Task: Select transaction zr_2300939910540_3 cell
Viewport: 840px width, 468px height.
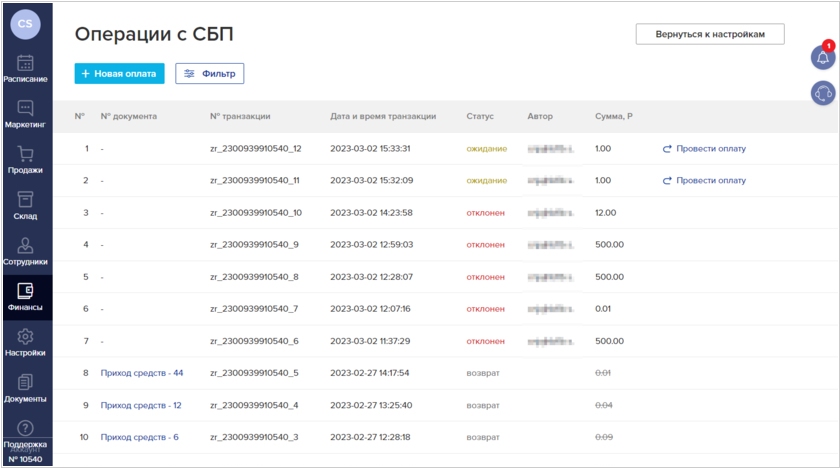Action: [x=254, y=437]
